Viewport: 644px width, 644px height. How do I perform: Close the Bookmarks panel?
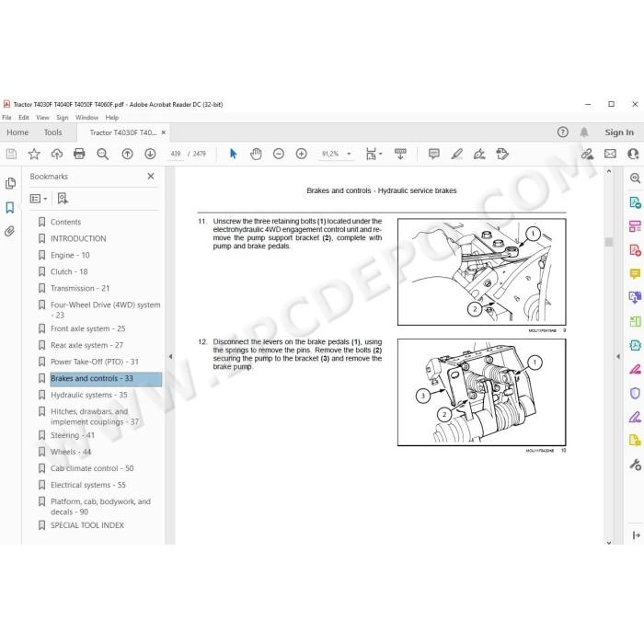[x=151, y=177]
